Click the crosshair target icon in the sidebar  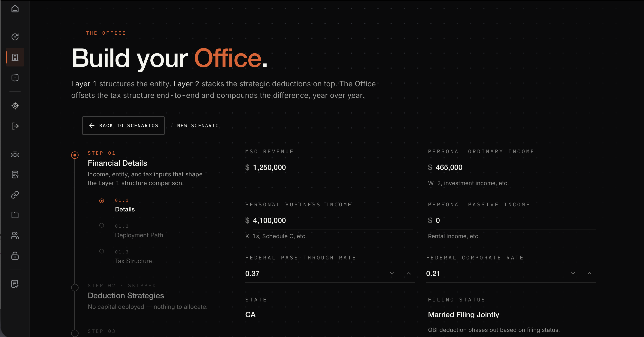[15, 106]
